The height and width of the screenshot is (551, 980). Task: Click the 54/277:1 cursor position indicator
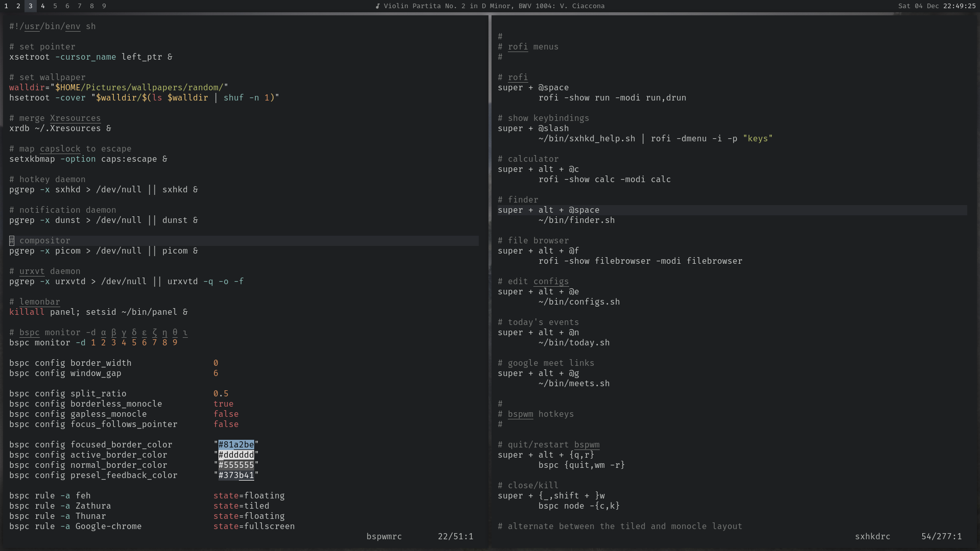[x=941, y=537]
